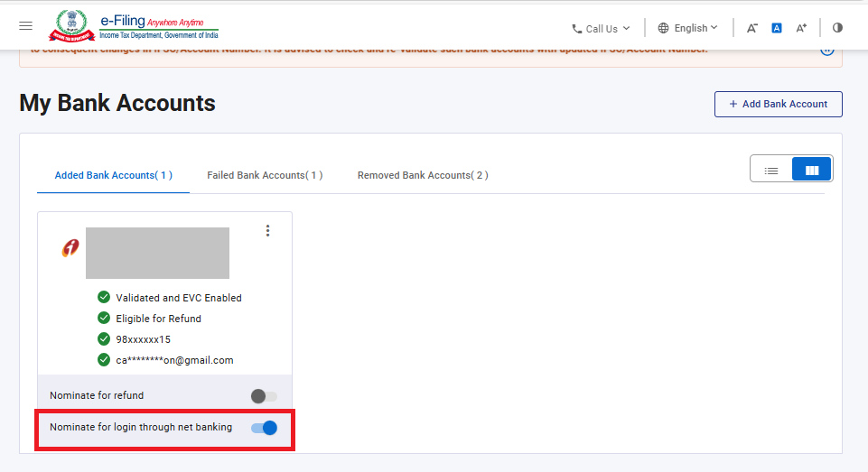Toggle high contrast mode icon
This screenshot has height=472, width=868.
837,28
